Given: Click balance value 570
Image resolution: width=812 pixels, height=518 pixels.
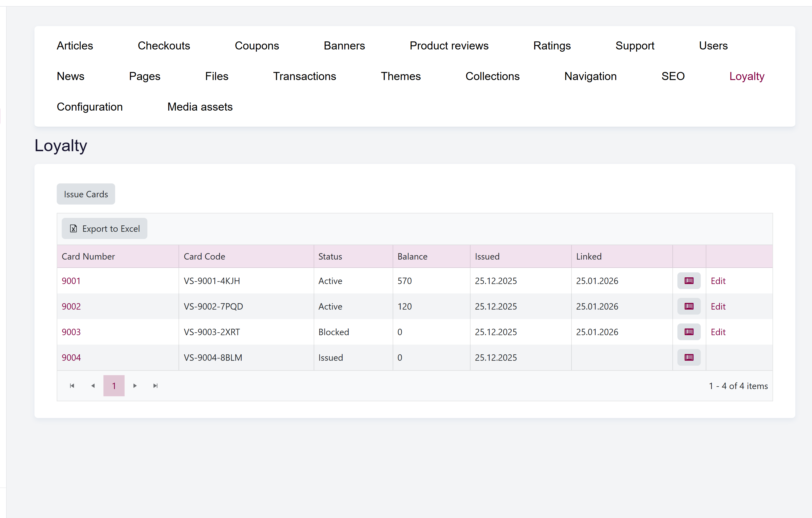Looking at the screenshot, I should click(x=405, y=281).
